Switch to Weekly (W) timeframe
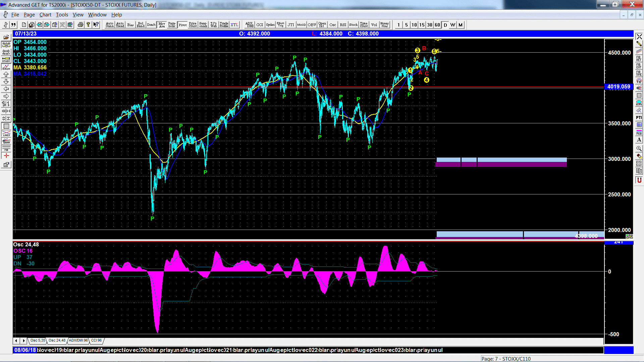 pyautogui.click(x=453, y=25)
